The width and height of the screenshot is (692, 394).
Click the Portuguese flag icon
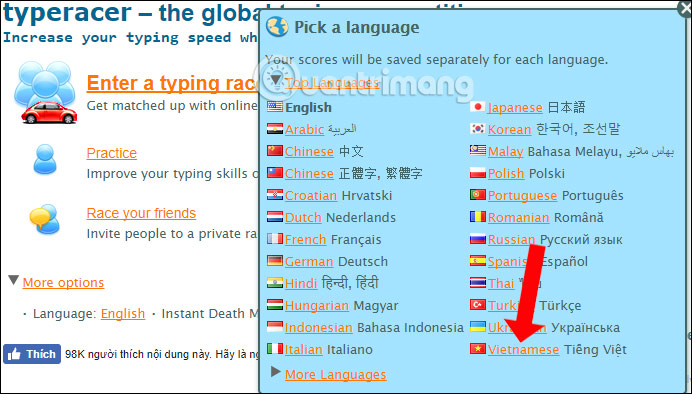point(478,195)
